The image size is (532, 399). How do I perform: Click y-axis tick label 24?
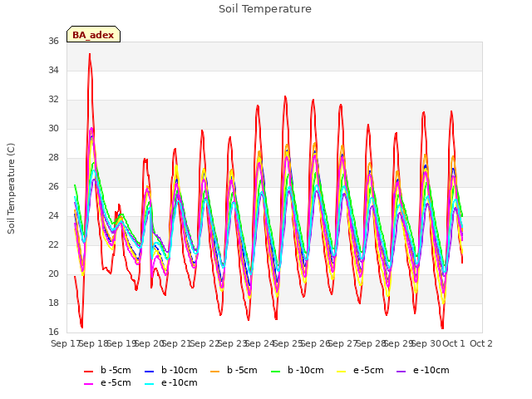(x=53, y=216)
